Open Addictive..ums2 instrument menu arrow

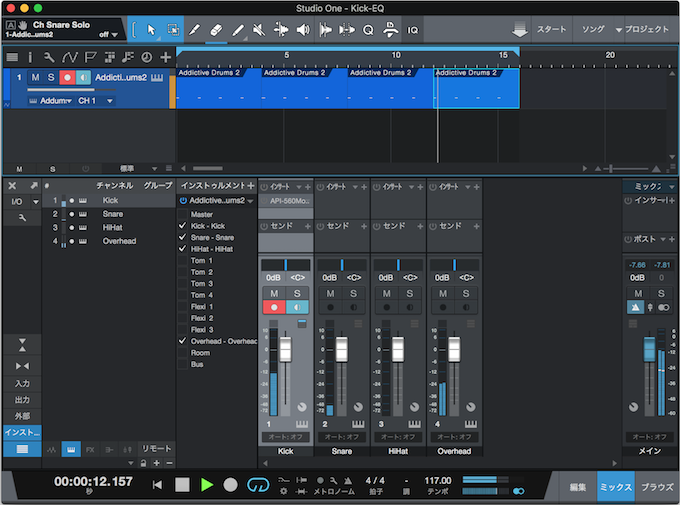(x=250, y=201)
